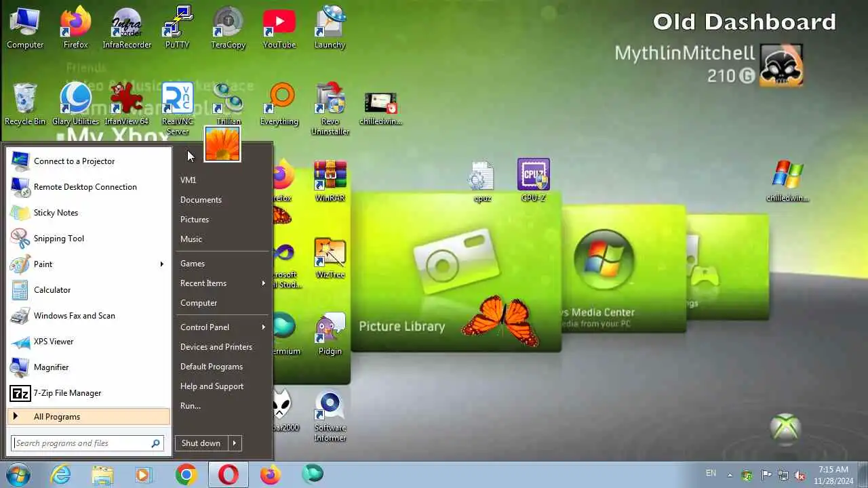
Task: Open Sticky Notes from Start menu
Action: click(89, 213)
